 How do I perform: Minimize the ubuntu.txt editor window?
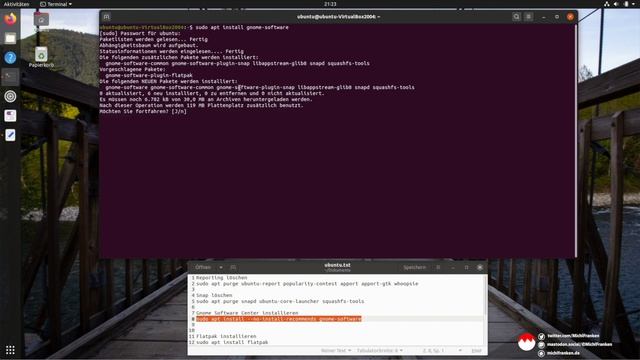(453, 267)
